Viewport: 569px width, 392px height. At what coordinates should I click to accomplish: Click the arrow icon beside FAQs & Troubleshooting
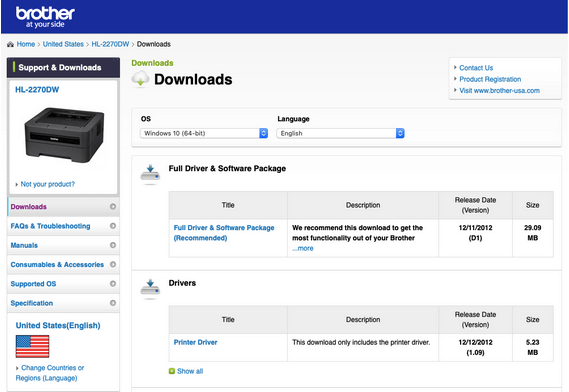click(x=113, y=226)
